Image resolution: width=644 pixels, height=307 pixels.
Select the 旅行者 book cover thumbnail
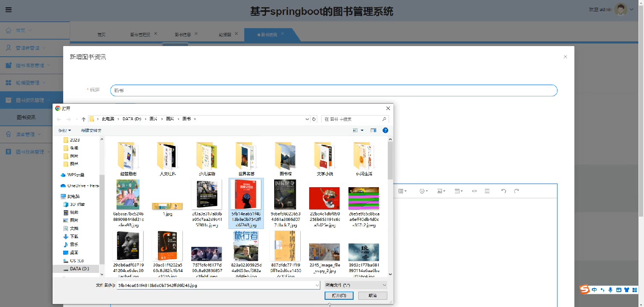[x=246, y=246]
